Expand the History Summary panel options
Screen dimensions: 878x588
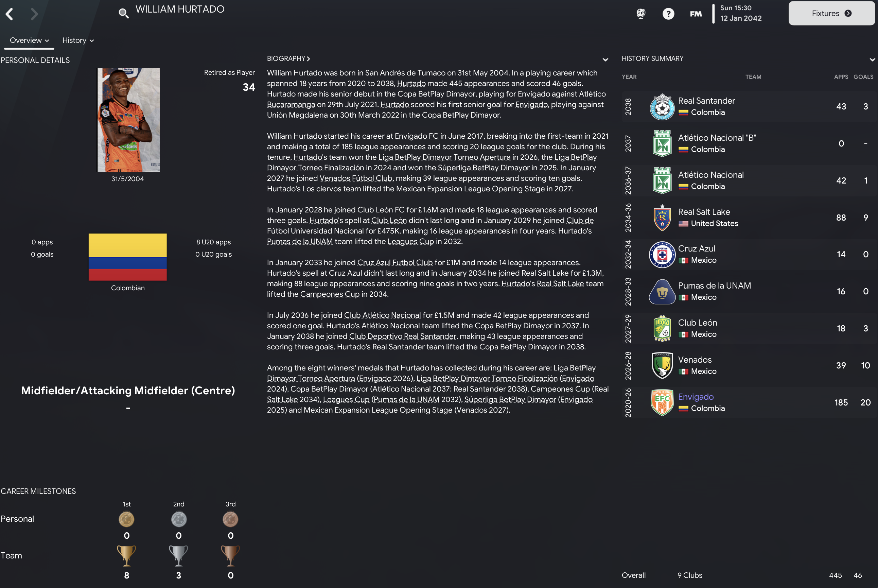click(872, 59)
